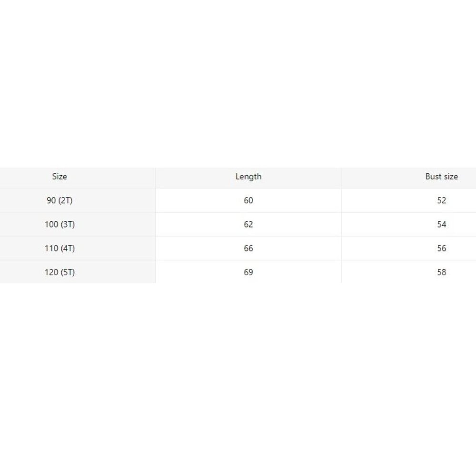The image size is (476, 476).
Task: Click the length value 69
Action: tap(248, 272)
